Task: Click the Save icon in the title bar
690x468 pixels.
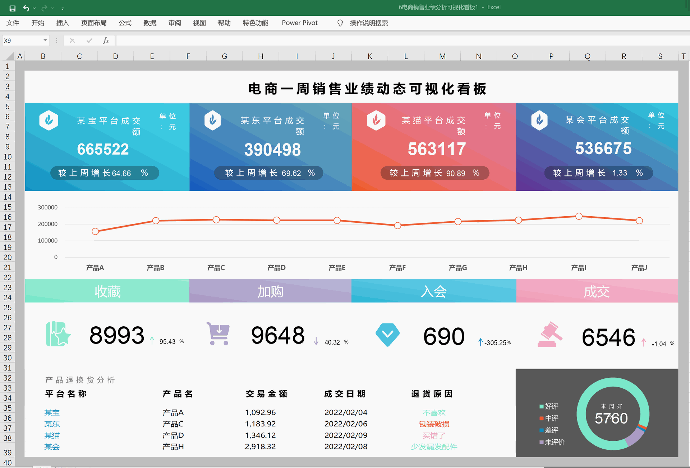Action: coord(10,6)
